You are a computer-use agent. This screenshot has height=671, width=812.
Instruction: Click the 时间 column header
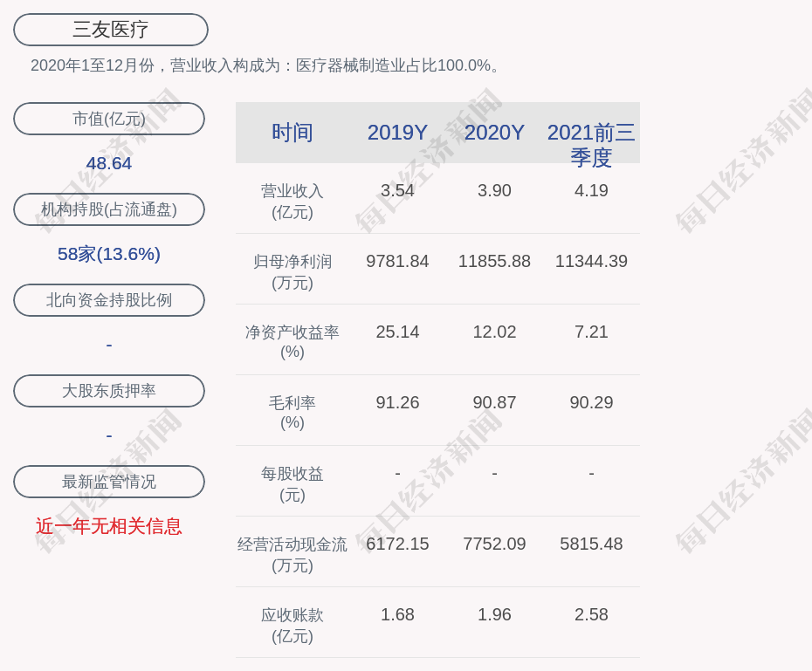pyautogui.click(x=292, y=133)
